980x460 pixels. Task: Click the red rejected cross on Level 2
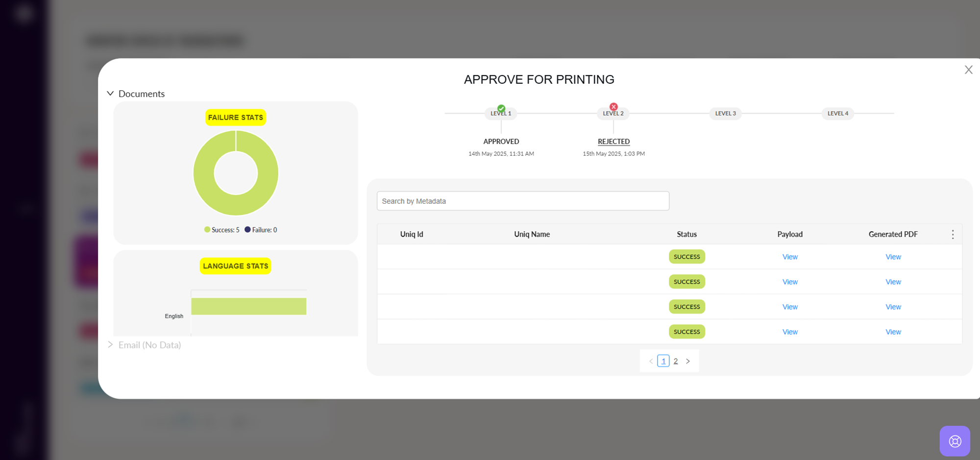coord(613,107)
